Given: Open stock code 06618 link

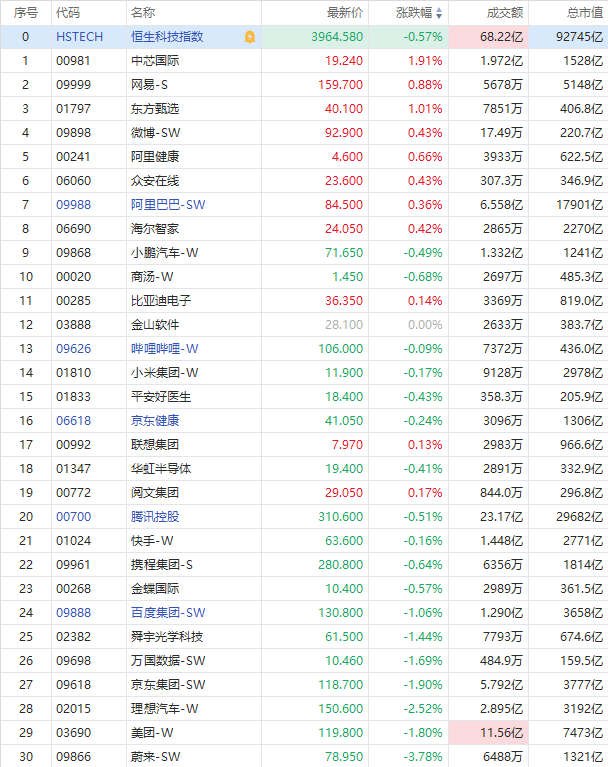Looking at the screenshot, I should click(x=73, y=420).
